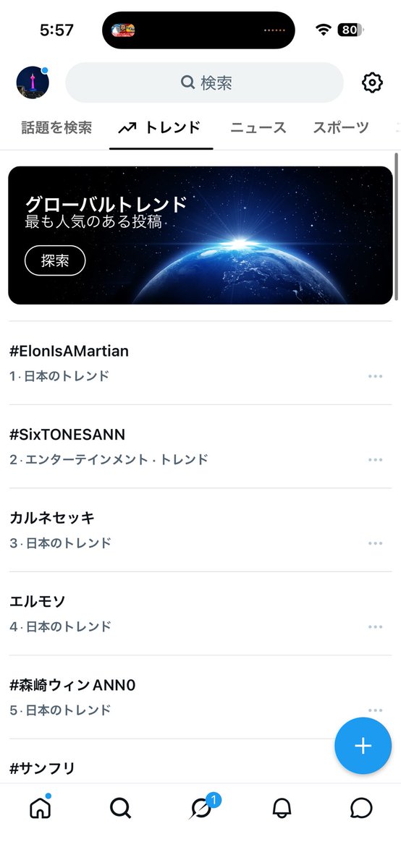Open the Grok icon with badge
401x868 pixels.
pyautogui.click(x=203, y=807)
